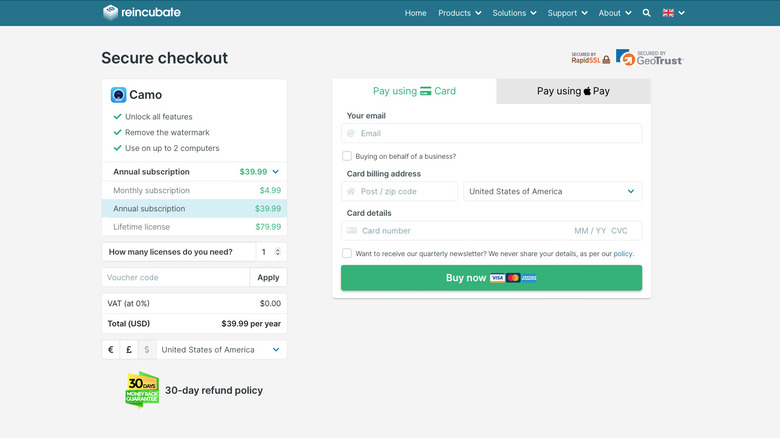This screenshot has height=438, width=780.
Task: Open the billing address country dropdown
Action: pos(552,191)
